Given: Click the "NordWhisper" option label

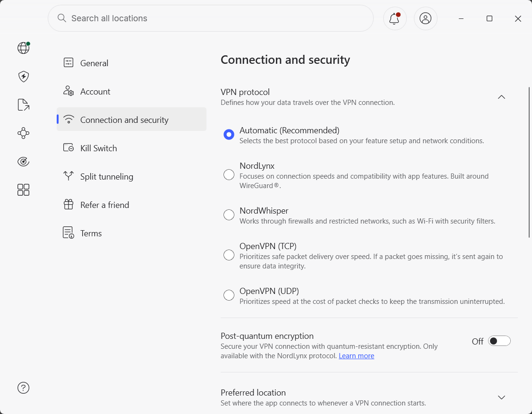Looking at the screenshot, I should click(x=264, y=211).
